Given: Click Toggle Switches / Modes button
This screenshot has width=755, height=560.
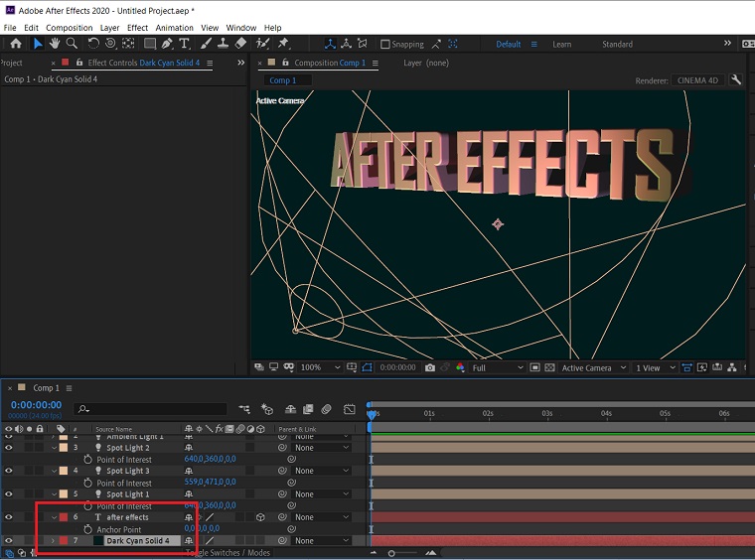Looking at the screenshot, I should click(228, 553).
